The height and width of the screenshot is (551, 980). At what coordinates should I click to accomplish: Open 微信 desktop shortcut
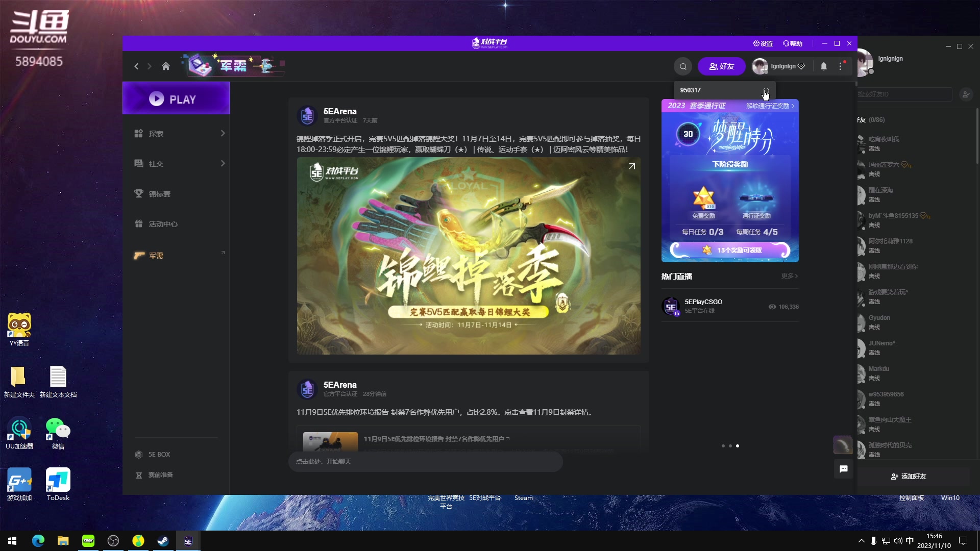[x=58, y=433]
